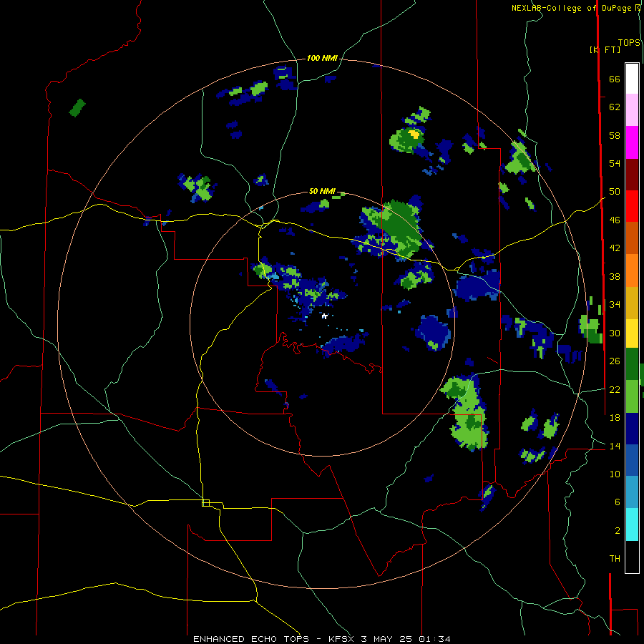Image resolution: width=644 pixels, height=644 pixels.
Task: Pick the yellow legend swatch
Action: [632, 333]
